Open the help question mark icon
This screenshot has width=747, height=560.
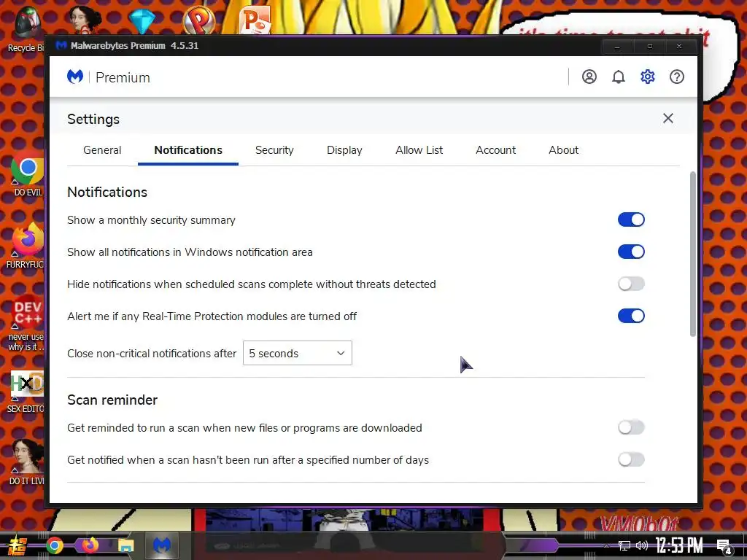click(676, 77)
